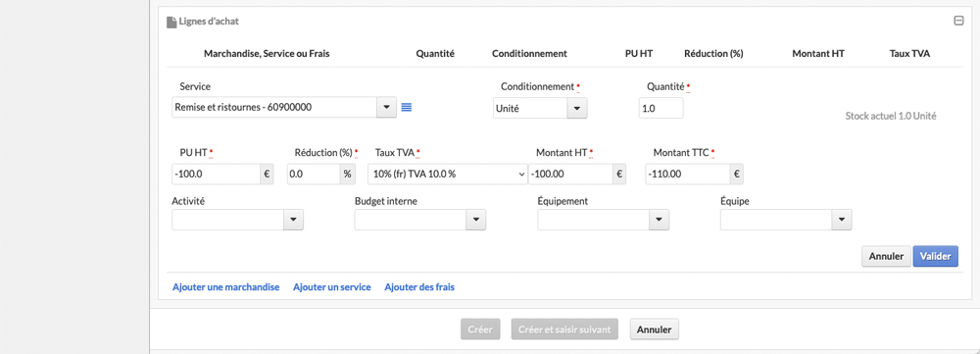Open the Activité dropdown arrow
The width and height of the screenshot is (980, 354).
click(x=294, y=220)
